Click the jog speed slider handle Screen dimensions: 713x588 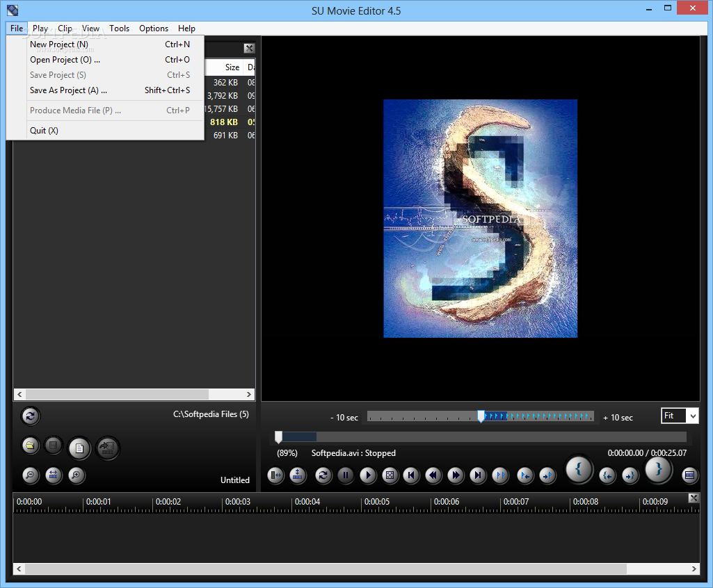pyautogui.click(x=481, y=416)
